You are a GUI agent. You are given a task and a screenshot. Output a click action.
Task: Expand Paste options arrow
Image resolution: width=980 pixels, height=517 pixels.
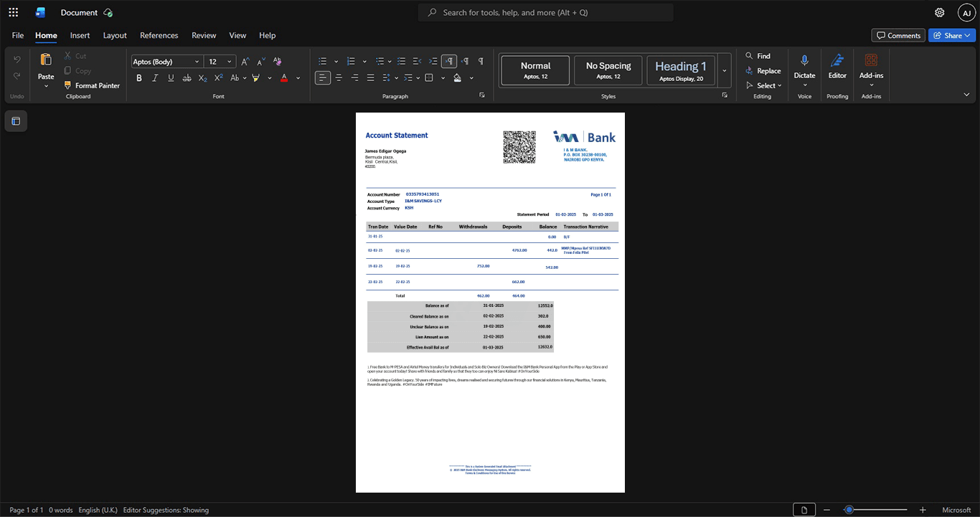(x=46, y=86)
